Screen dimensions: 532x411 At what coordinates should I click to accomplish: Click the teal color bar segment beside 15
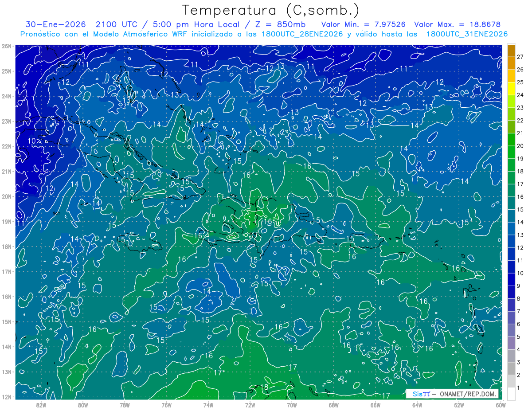pos(511,203)
